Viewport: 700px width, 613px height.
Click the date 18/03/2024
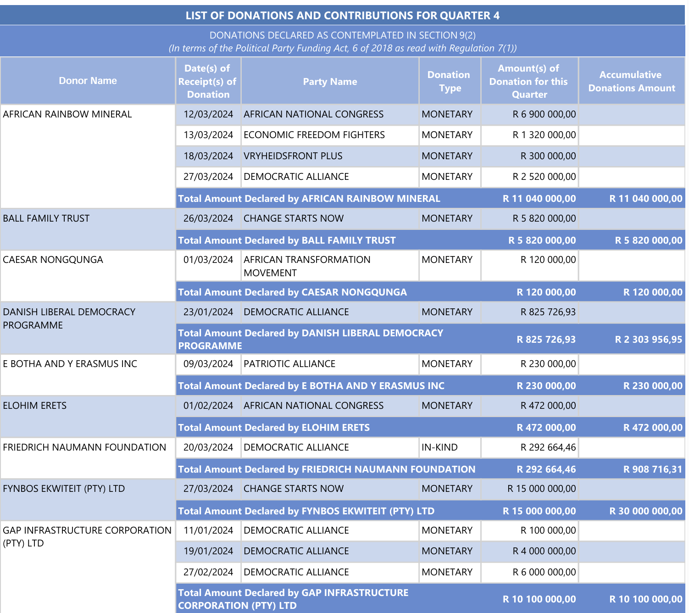(208, 156)
